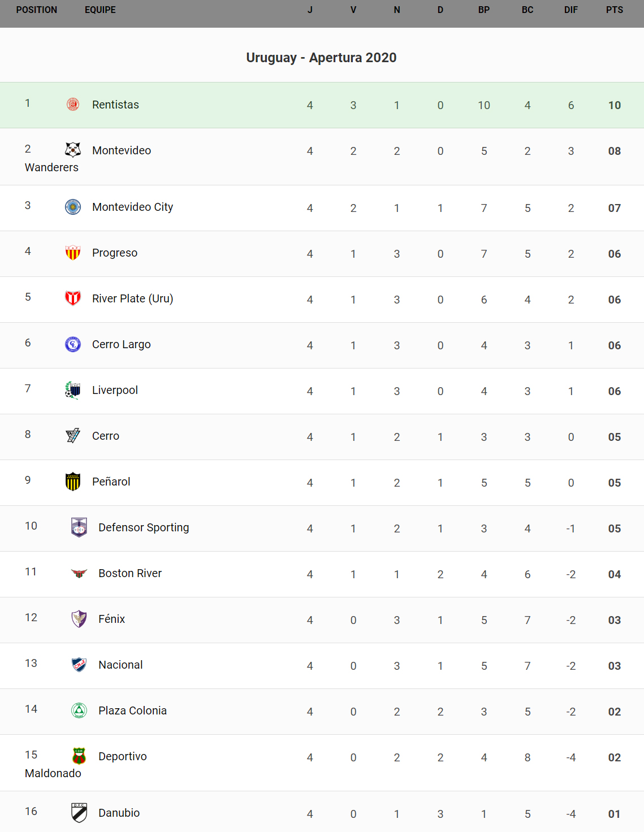Screen dimensions: 644x832
Task: Click the Liverpool team crest icon
Action: point(73,390)
